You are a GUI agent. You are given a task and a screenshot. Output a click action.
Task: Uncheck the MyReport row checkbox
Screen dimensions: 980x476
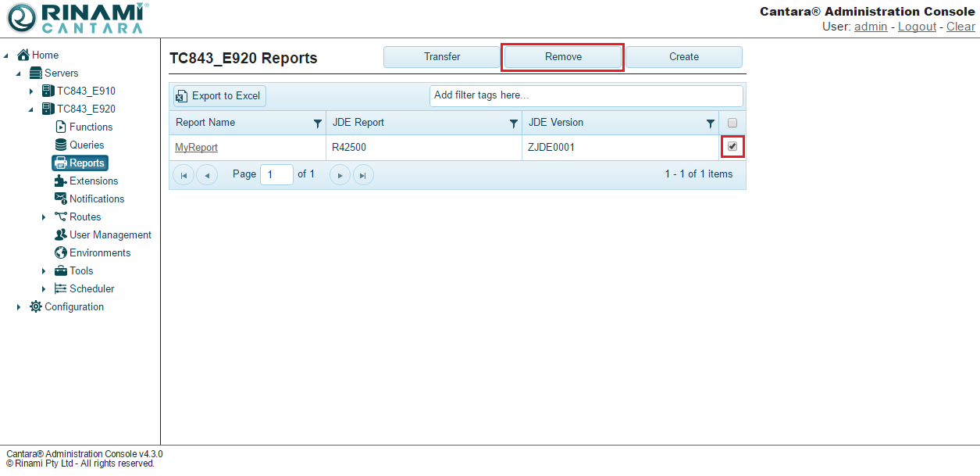pos(732,146)
